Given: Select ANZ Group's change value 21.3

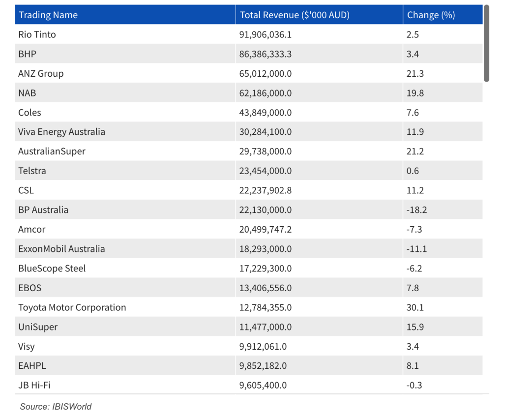Looking at the screenshot, I should click(x=415, y=73).
